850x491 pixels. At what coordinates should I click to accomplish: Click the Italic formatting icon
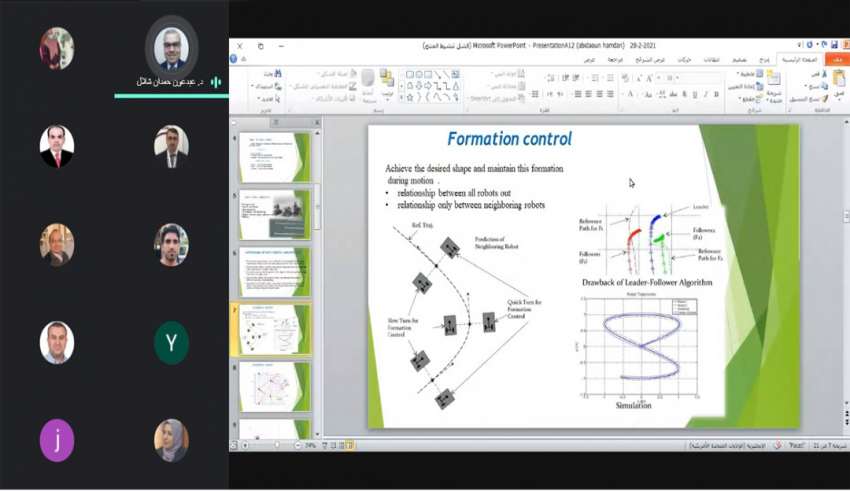706,94
